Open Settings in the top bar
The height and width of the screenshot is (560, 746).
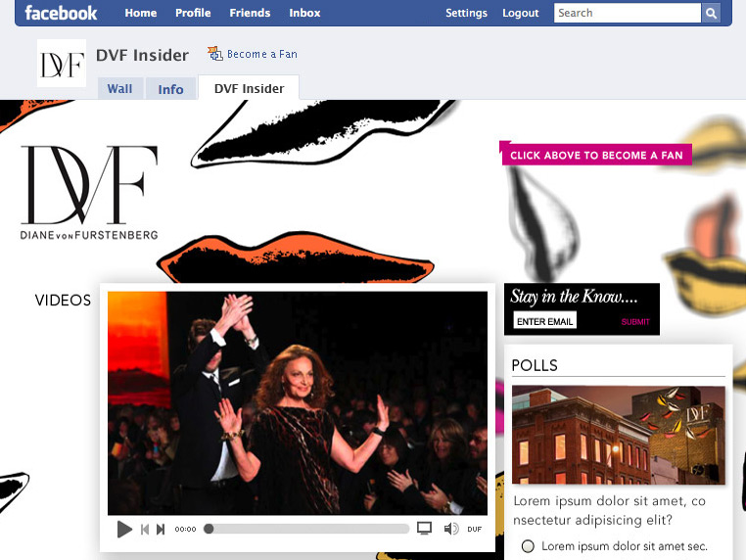tap(466, 13)
